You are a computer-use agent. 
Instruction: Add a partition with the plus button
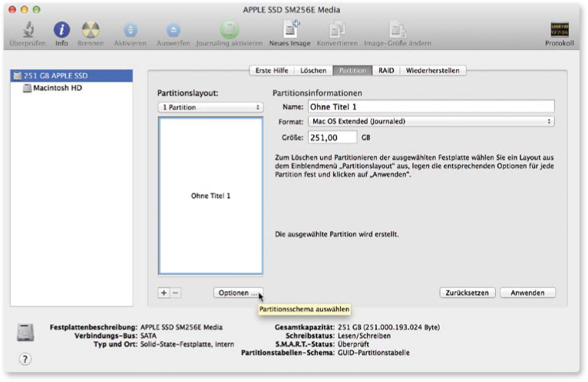coord(164,293)
